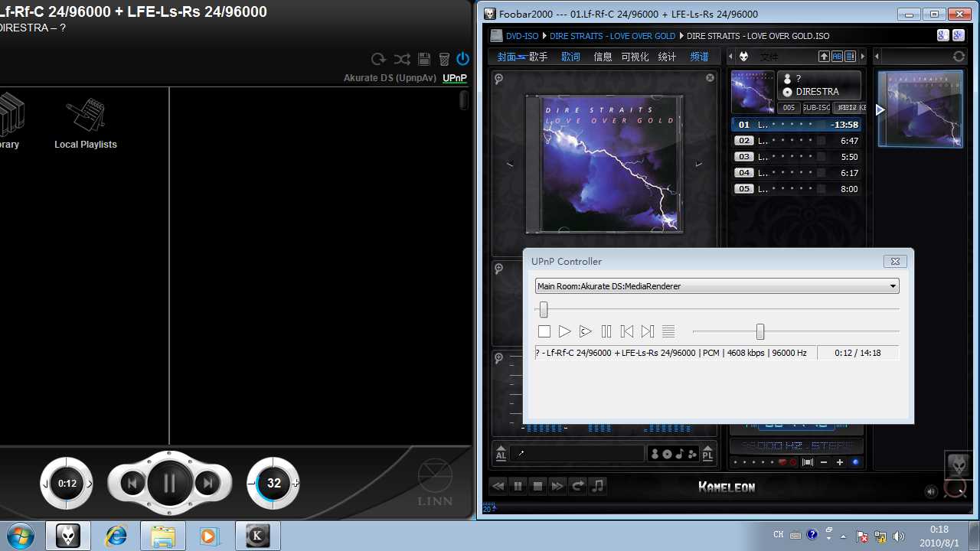Click stop button in Foobar2000 bottom bar
Screen dimensions: 980x551
pos(538,486)
